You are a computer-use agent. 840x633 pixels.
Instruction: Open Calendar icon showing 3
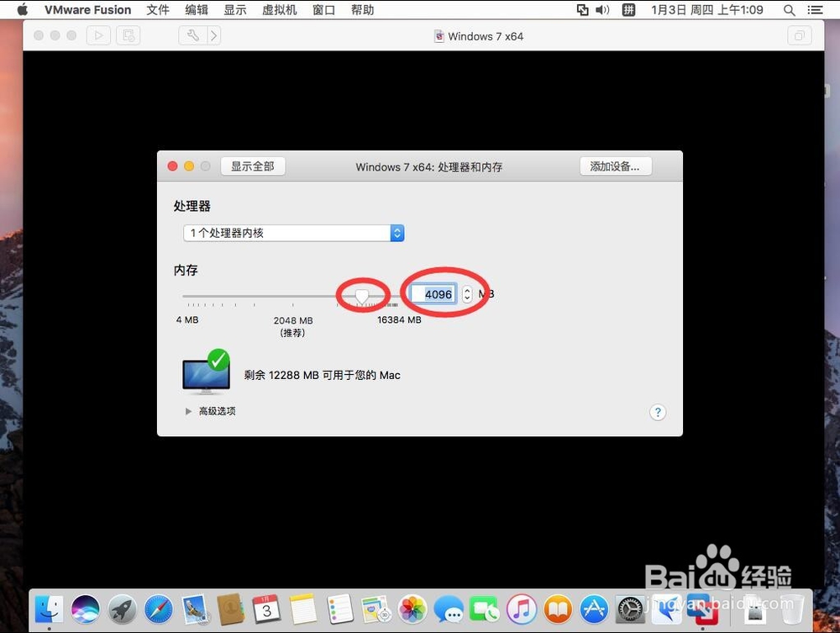266,609
